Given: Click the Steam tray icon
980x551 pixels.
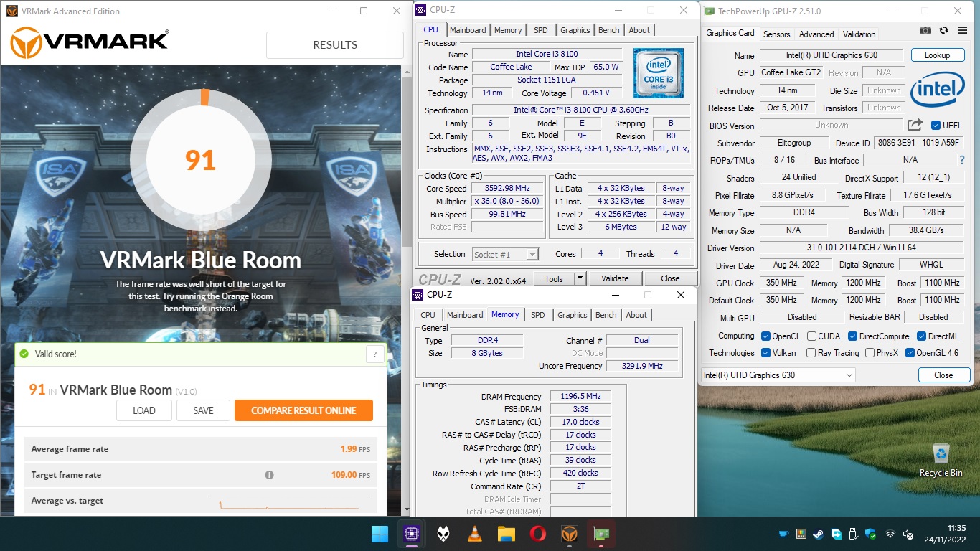Looking at the screenshot, I should point(819,534).
